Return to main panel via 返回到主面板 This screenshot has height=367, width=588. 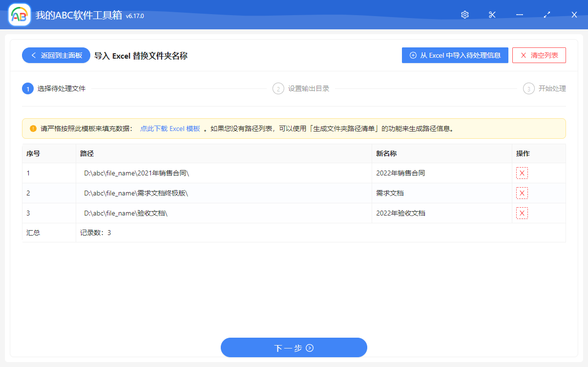(x=56, y=55)
